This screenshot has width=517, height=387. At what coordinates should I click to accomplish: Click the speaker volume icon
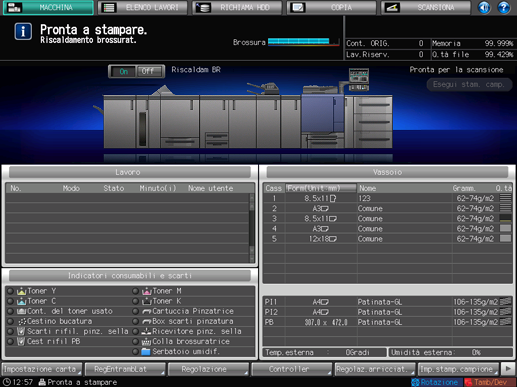pos(484,7)
